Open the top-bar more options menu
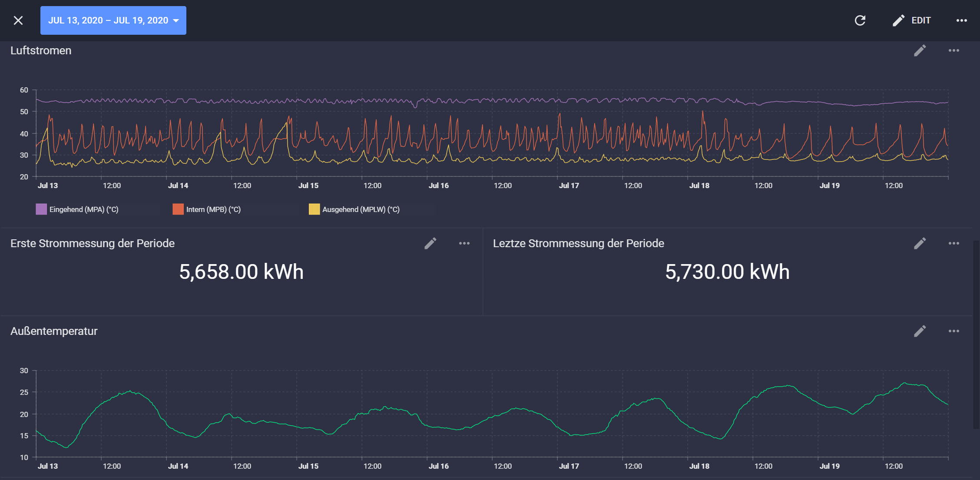This screenshot has height=480, width=980. tap(961, 20)
